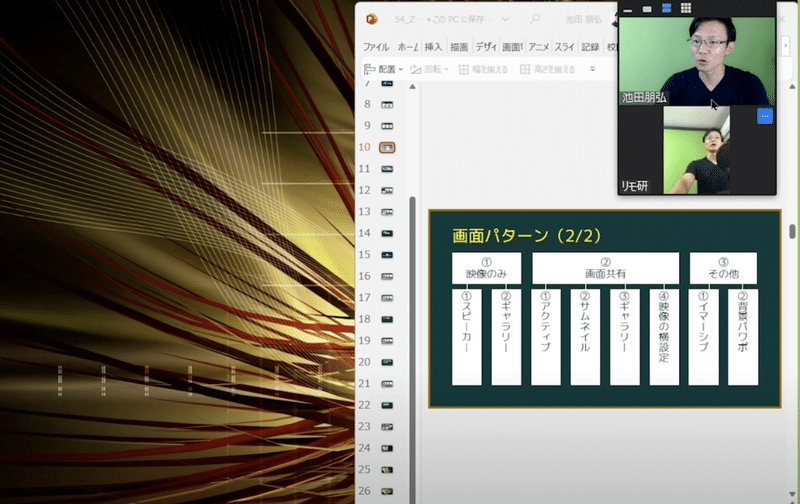Select slide 19 thumbnail
The image size is (800, 504).
coord(387,341)
